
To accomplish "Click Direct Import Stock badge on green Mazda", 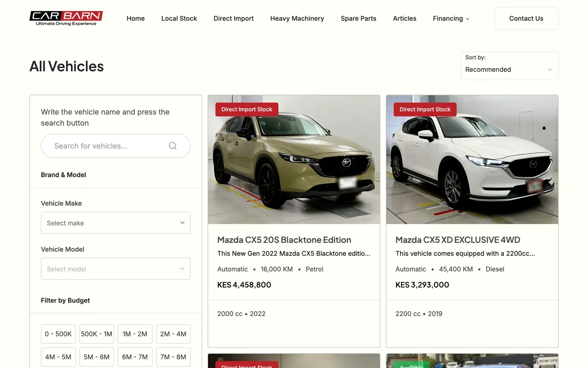I will click(247, 109).
